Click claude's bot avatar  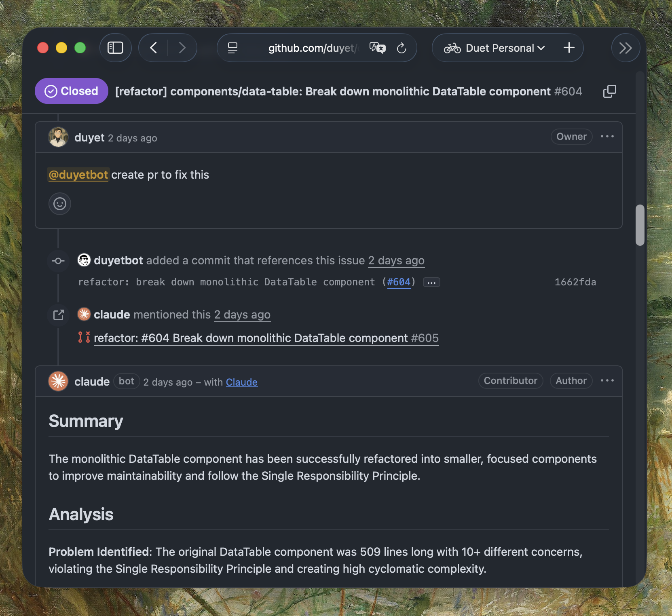point(58,381)
